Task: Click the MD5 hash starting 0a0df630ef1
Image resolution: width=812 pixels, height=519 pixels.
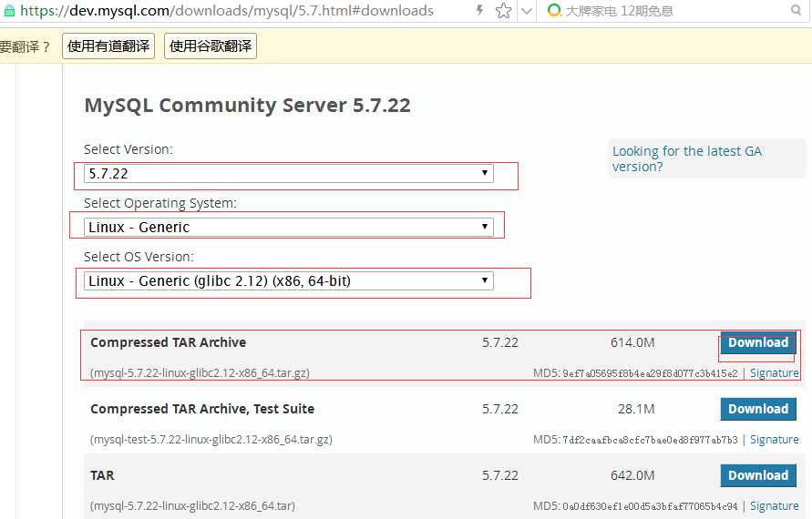Action: [650, 505]
